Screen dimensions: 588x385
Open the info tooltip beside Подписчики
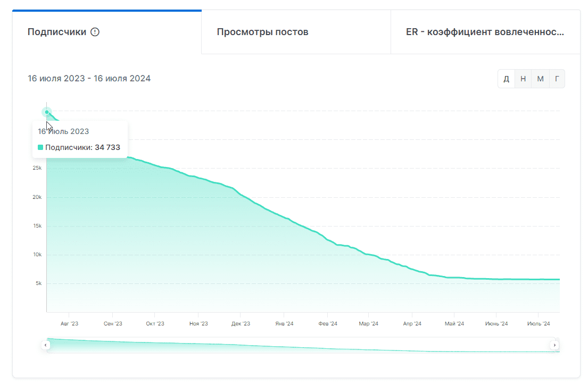coord(95,32)
